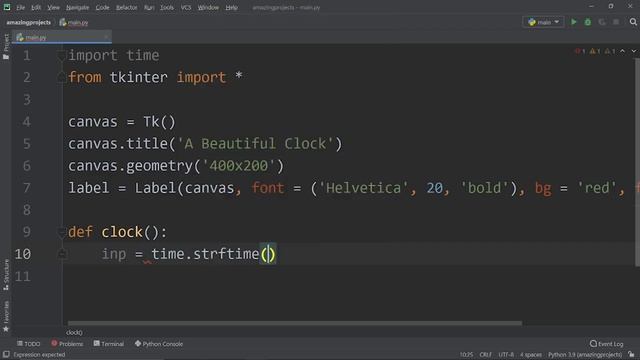Click the amazingprojects breadcrumb

pos(29,22)
